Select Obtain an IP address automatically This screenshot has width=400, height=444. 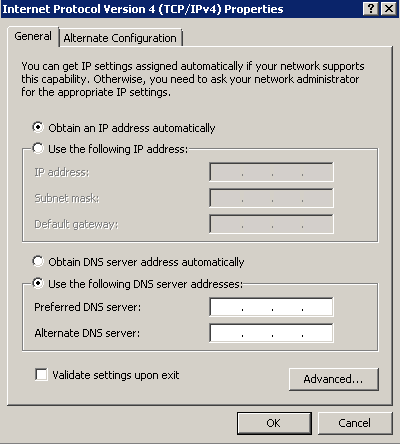coord(38,127)
